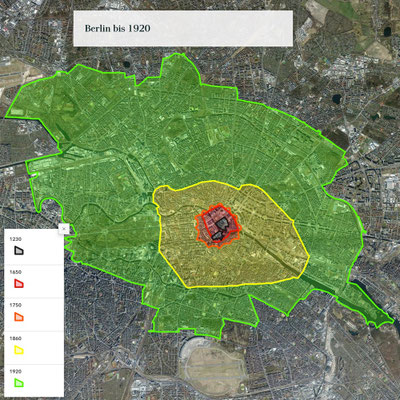
Task: Close the legend panel with the x button
Action: 64,229
